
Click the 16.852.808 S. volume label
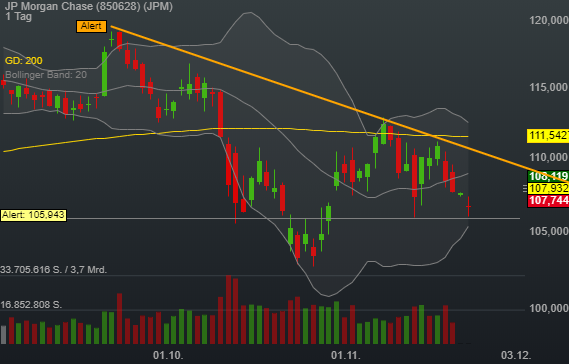[31, 304]
